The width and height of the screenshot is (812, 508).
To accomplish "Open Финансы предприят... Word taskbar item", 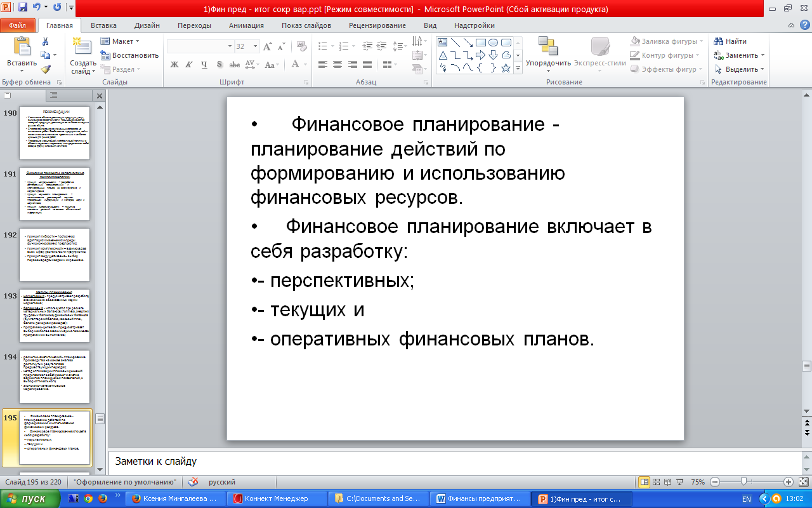I will coord(480,498).
